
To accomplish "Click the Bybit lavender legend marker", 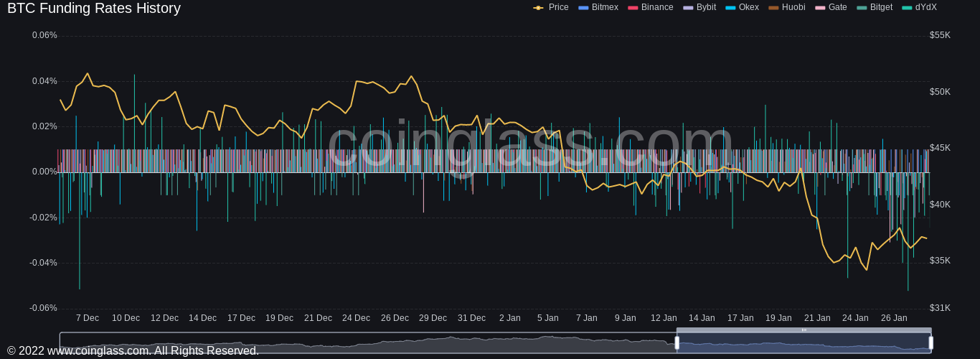I will point(688,7).
